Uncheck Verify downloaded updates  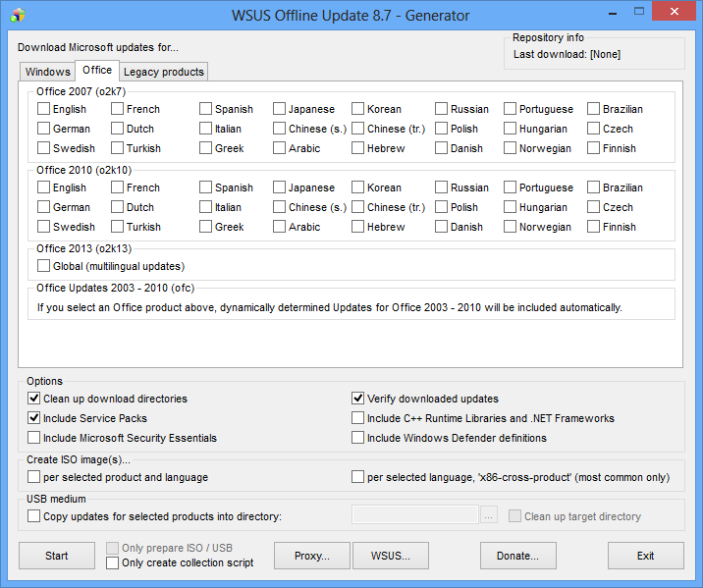(358, 399)
